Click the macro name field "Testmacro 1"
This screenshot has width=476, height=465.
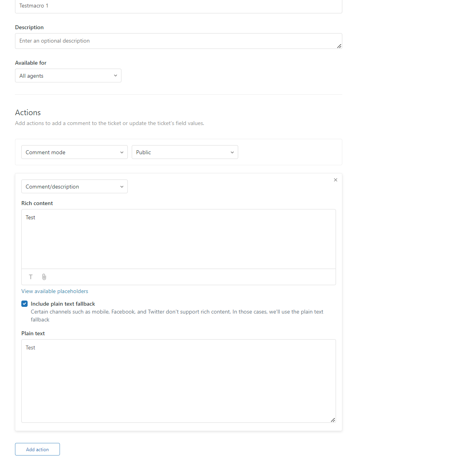[x=178, y=6]
